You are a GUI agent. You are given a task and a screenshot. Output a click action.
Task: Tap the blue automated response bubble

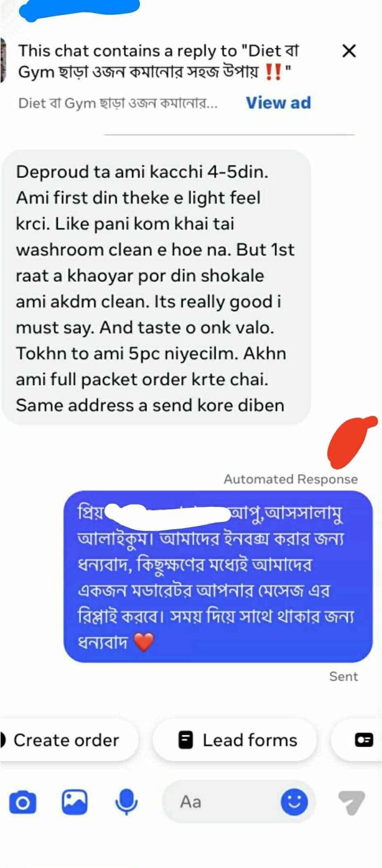(218, 576)
